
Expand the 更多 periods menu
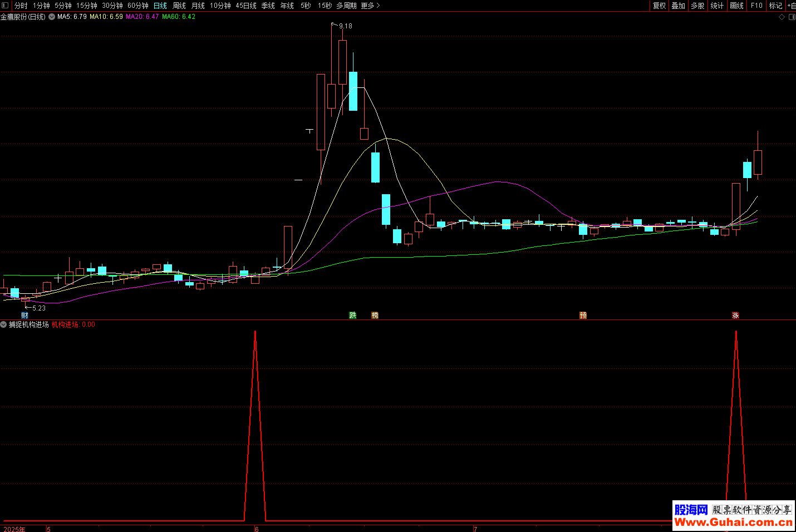click(370, 6)
